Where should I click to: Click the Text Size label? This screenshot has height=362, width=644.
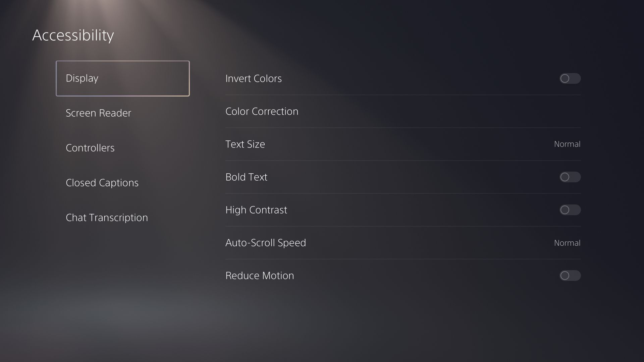[x=245, y=144]
